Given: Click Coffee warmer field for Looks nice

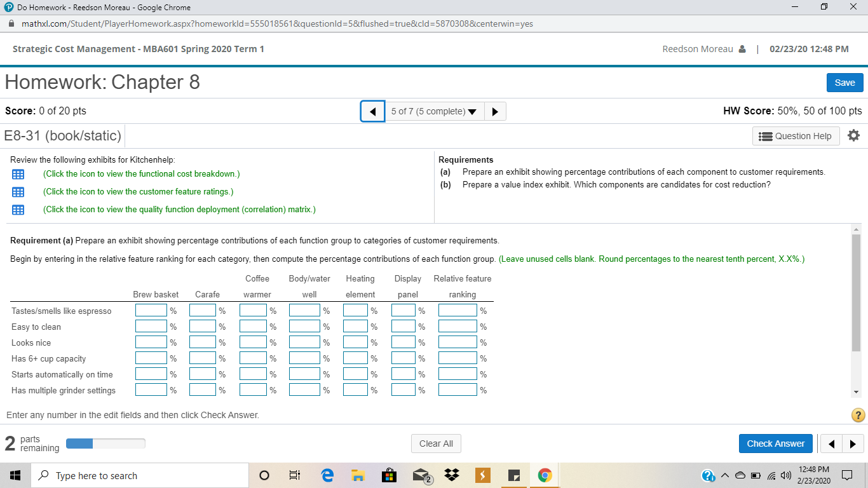Looking at the screenshot, I should click(x=253, y=342).
